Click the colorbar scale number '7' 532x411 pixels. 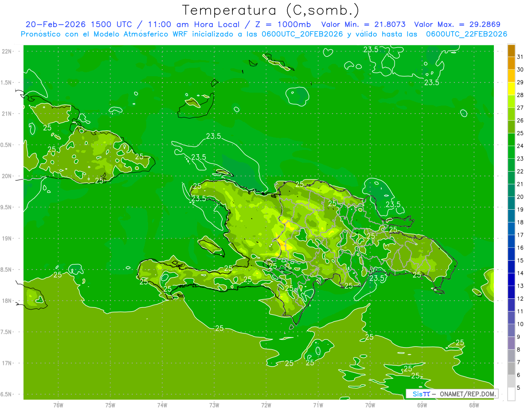pyautogui.click(x=519, y=363)
